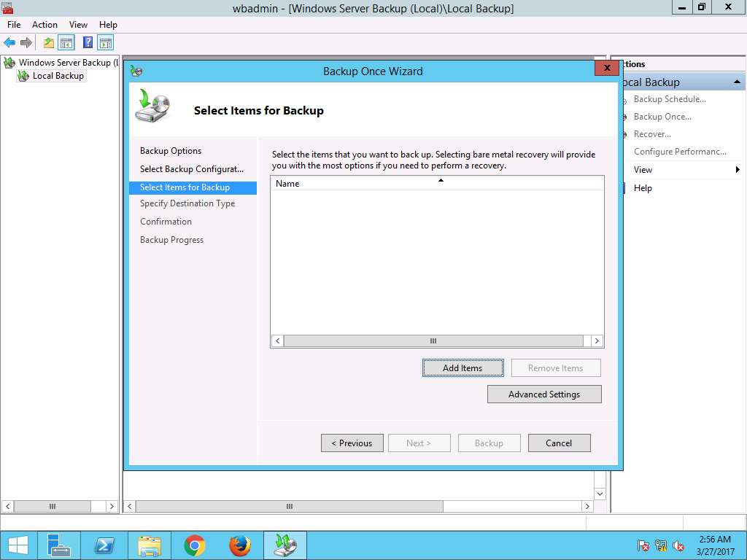Sort list by the Name column header
The height and width of the screenshot is (560, 747).
click(437, 183)
